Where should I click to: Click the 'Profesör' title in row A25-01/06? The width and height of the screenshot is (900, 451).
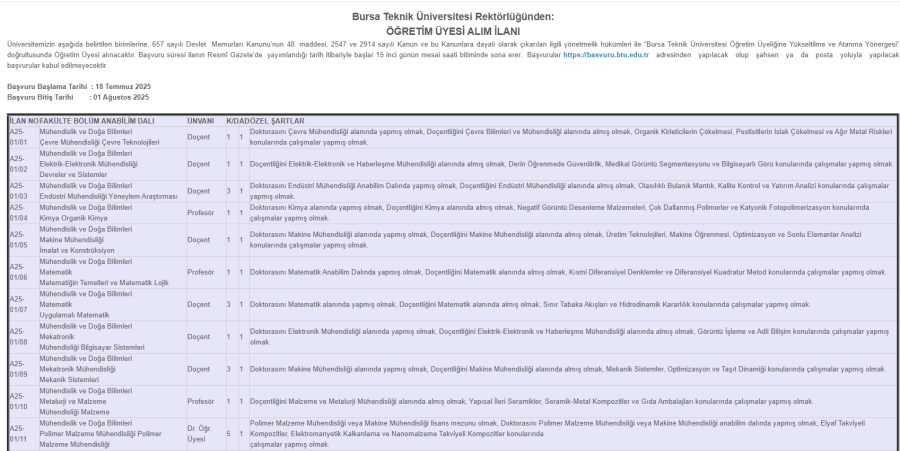200,272
